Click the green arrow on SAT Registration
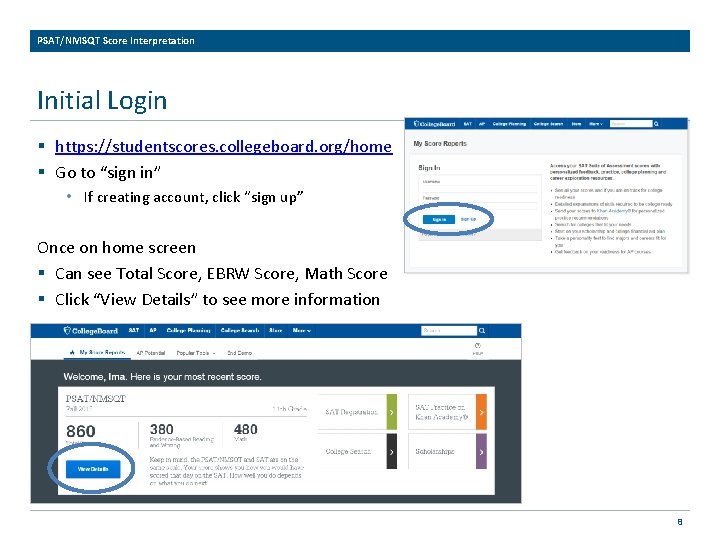720x540 pixels. 392,412
